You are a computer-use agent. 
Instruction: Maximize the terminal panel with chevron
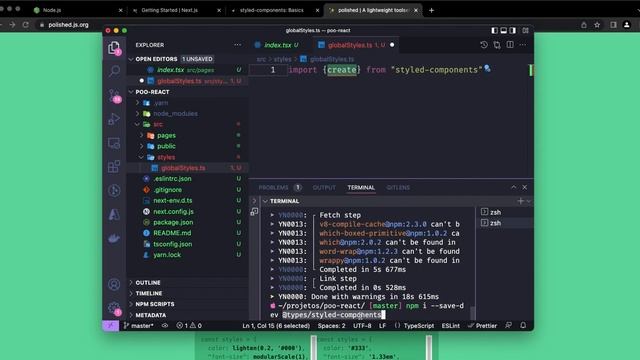[513, 187]
